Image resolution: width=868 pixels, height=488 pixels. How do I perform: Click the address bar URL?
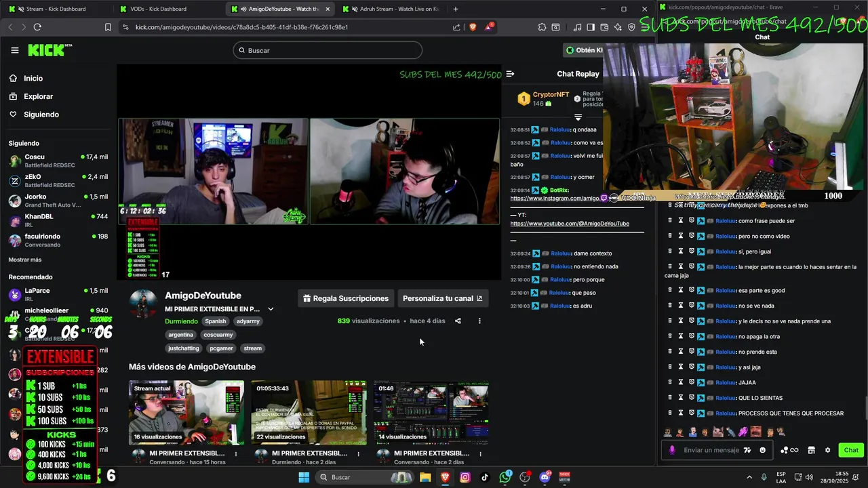pyautogui.click(x=241, y=27)
